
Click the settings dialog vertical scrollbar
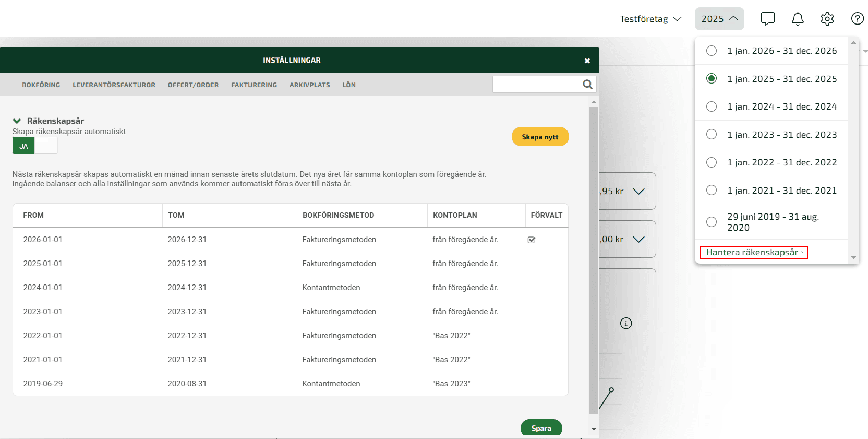(594, 260)
